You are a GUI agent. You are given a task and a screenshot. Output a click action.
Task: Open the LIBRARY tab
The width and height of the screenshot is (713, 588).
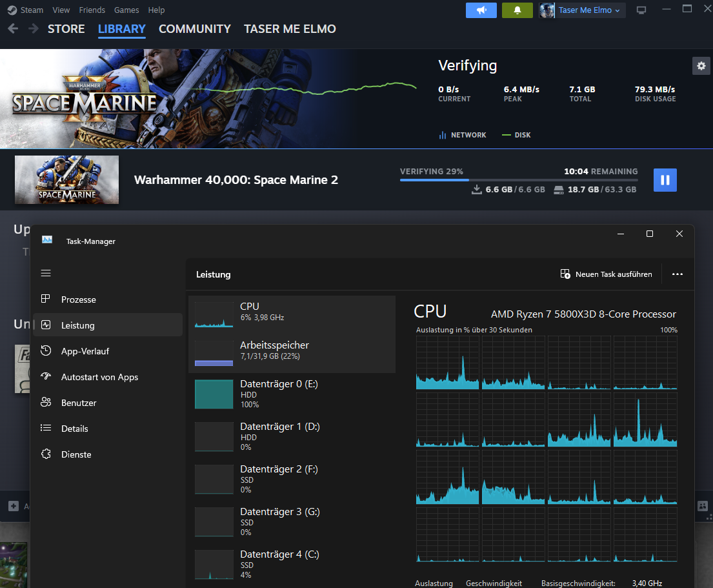pyautogui.click(x=122, y=29)
